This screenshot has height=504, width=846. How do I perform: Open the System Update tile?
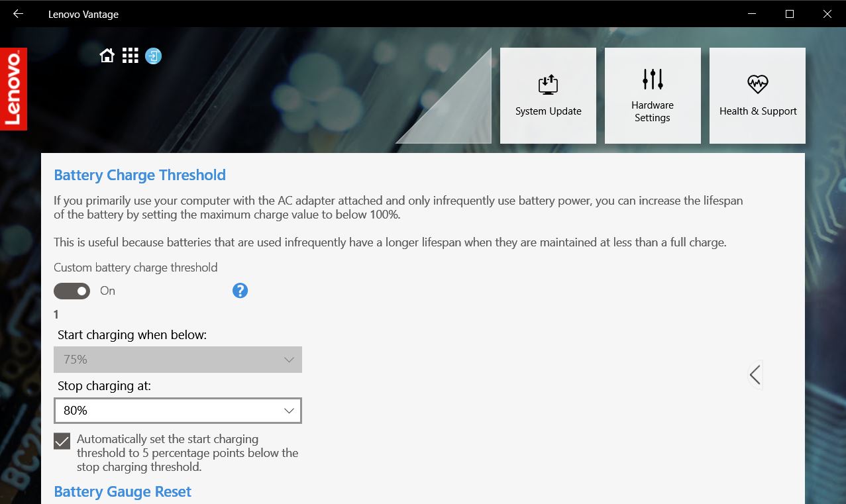548,95
